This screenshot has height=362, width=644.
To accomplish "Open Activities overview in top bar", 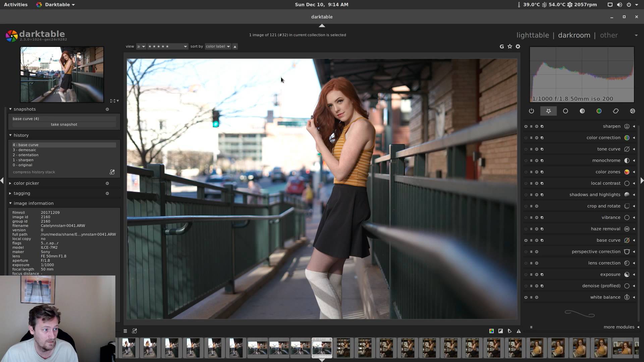I will point(16,5).
